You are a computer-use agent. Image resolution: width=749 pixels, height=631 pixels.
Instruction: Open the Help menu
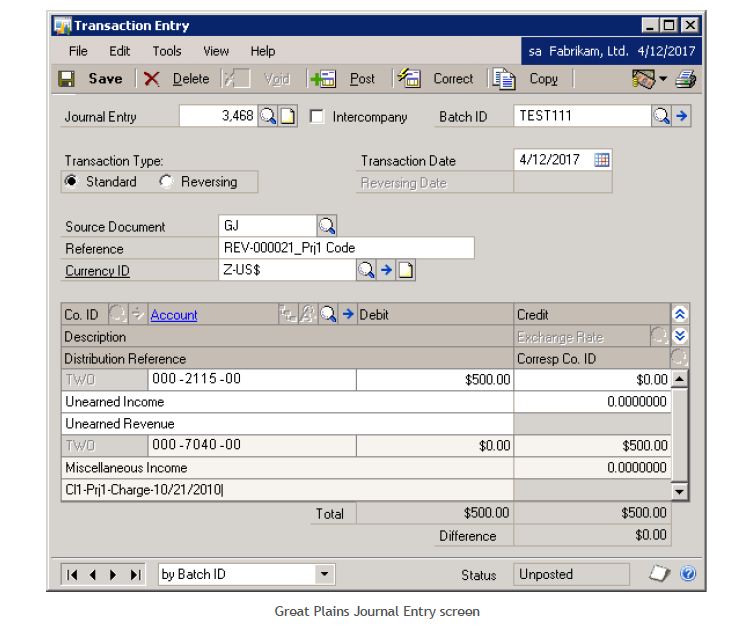(x=263, y=51)
